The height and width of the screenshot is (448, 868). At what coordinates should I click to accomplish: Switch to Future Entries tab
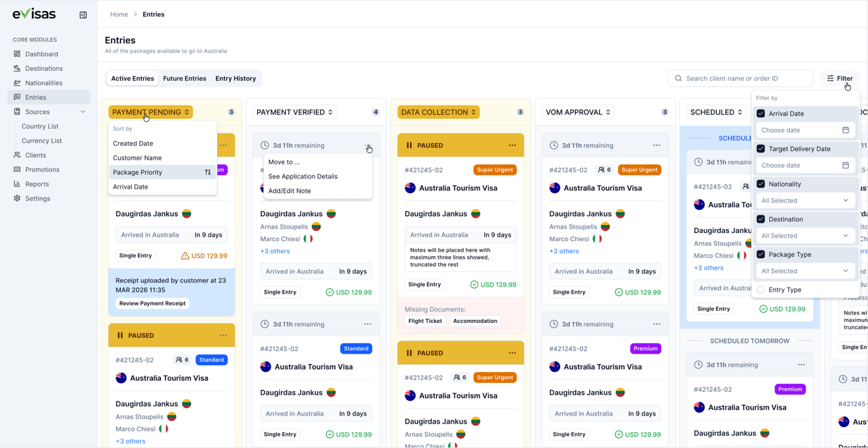(x=184, y=78)
